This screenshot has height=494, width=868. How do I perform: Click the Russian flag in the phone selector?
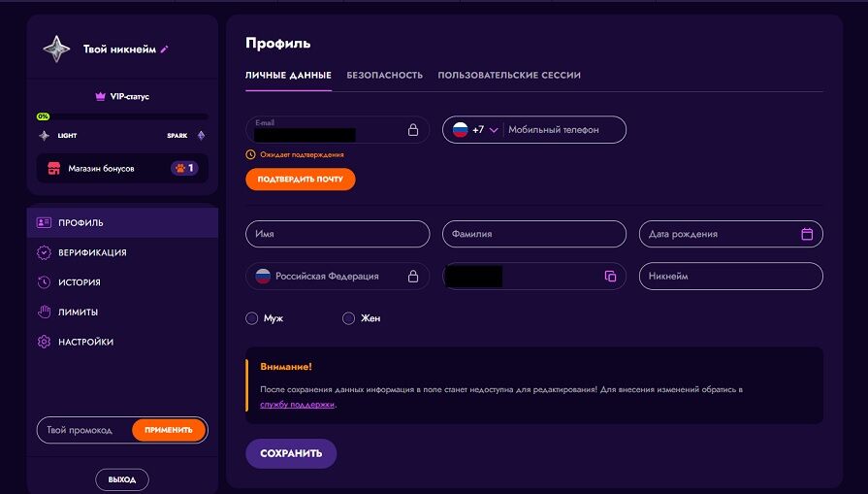pyautogui.click(x=460, y=130)
